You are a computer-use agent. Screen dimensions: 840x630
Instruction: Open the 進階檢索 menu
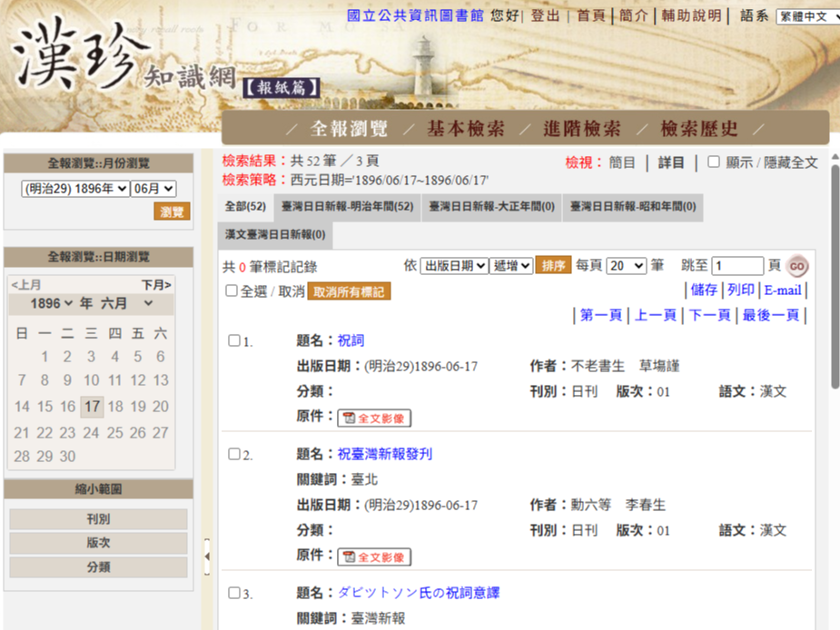[582, 129]
